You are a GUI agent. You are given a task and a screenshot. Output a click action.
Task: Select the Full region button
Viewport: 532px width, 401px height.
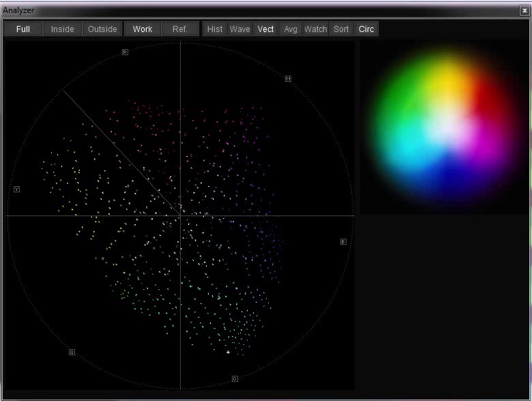(x=23, y=29)
